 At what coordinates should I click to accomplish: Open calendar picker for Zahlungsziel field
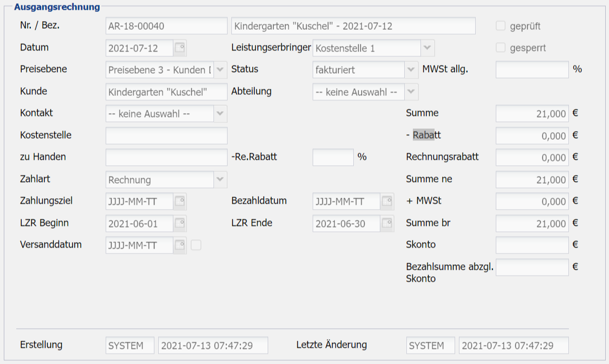point(180,201)
